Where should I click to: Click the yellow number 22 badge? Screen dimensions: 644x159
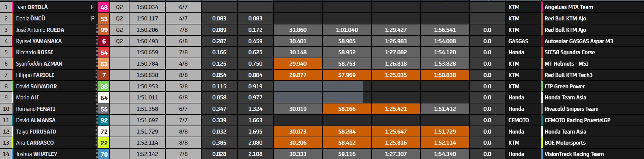pos(104,143)
